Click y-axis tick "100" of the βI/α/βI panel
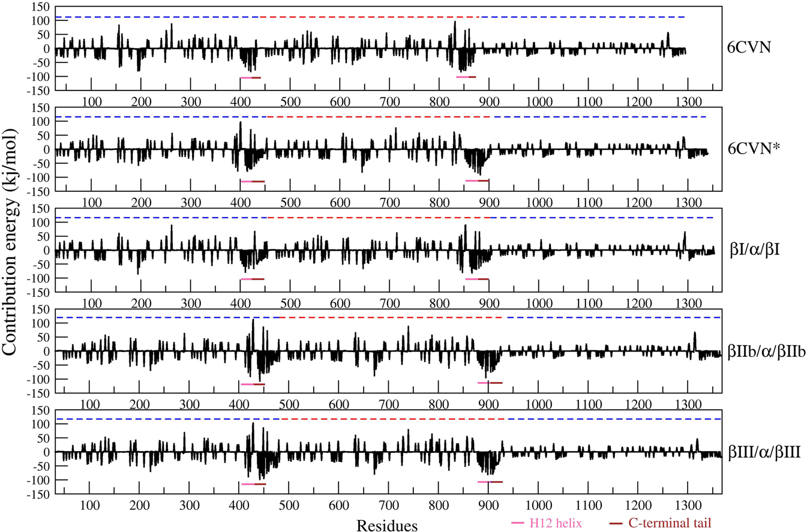The image size is (807, 532). click(x=40, y=222)
